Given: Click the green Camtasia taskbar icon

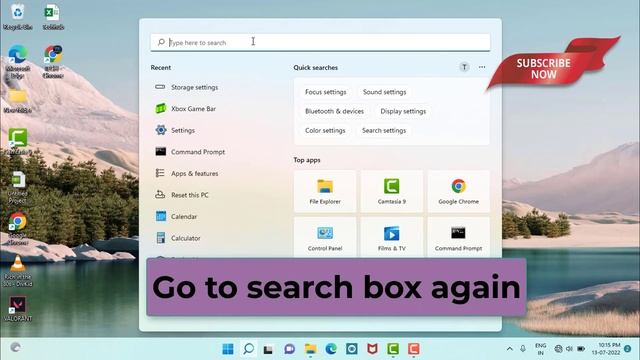Looking at the screenshot, I should click(x=393, y=349).
